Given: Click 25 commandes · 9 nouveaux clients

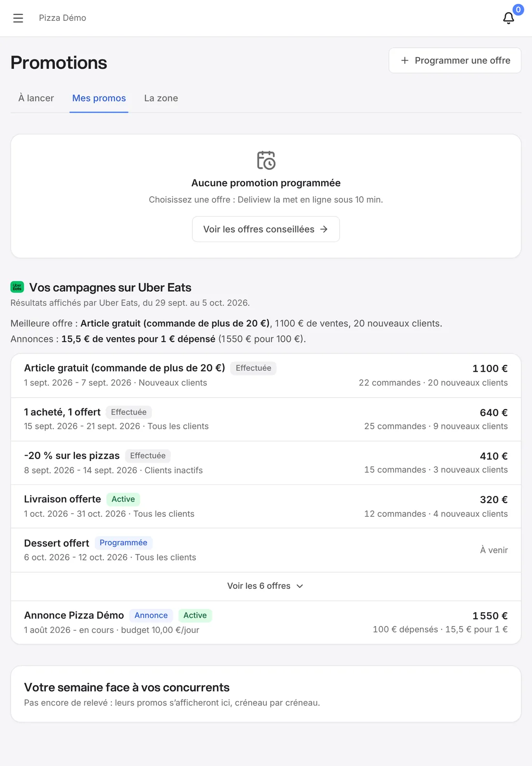Looking at the screenshot, I should [436, 426].
